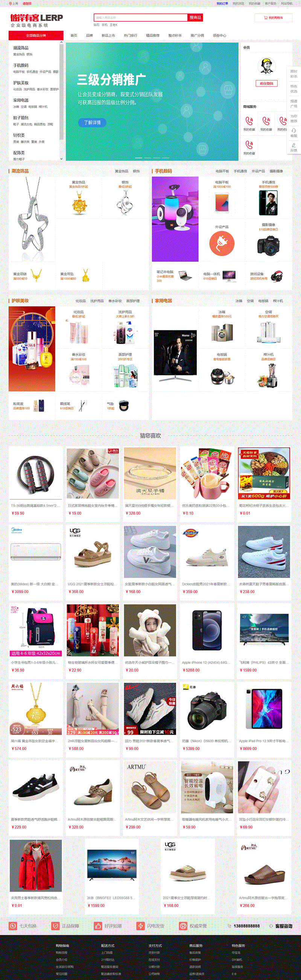Click the 反馈 pencil icon in side toolbar
The image size is (301, 980).
[294, 145]
